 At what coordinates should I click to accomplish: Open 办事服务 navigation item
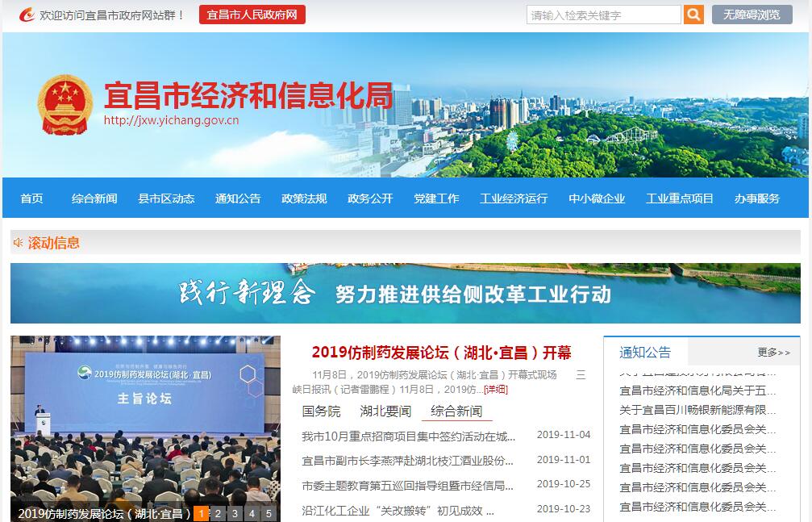point(757,198)
